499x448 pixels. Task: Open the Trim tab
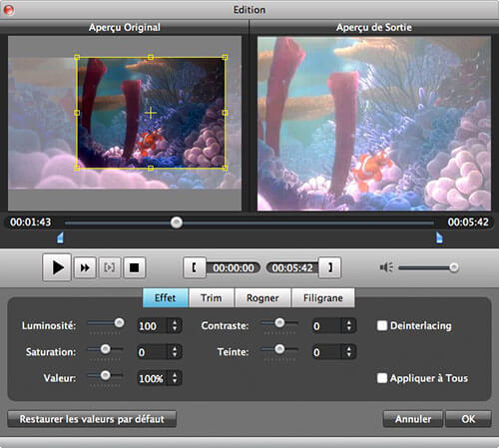(x=212, y=297)
